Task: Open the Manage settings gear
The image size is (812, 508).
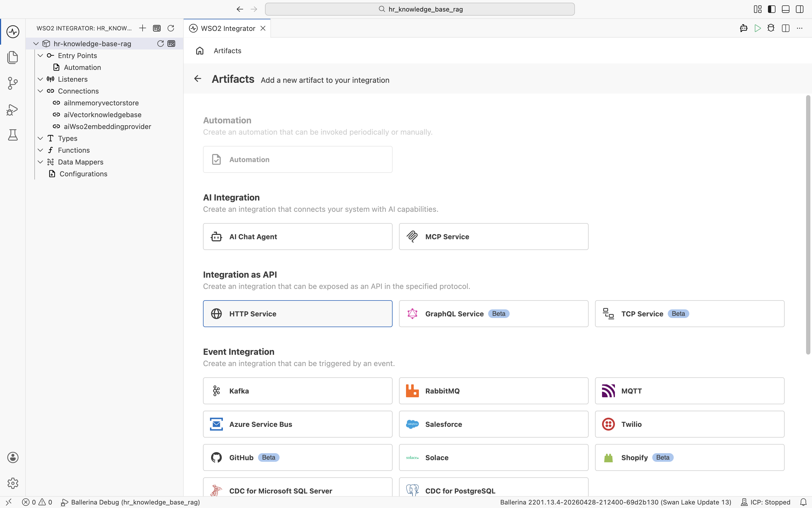Action: pyautogui.click(x=13, y=483)
